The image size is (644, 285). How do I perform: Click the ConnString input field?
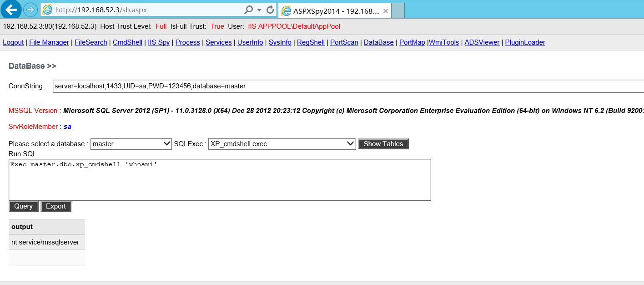[x=348, y=86]
